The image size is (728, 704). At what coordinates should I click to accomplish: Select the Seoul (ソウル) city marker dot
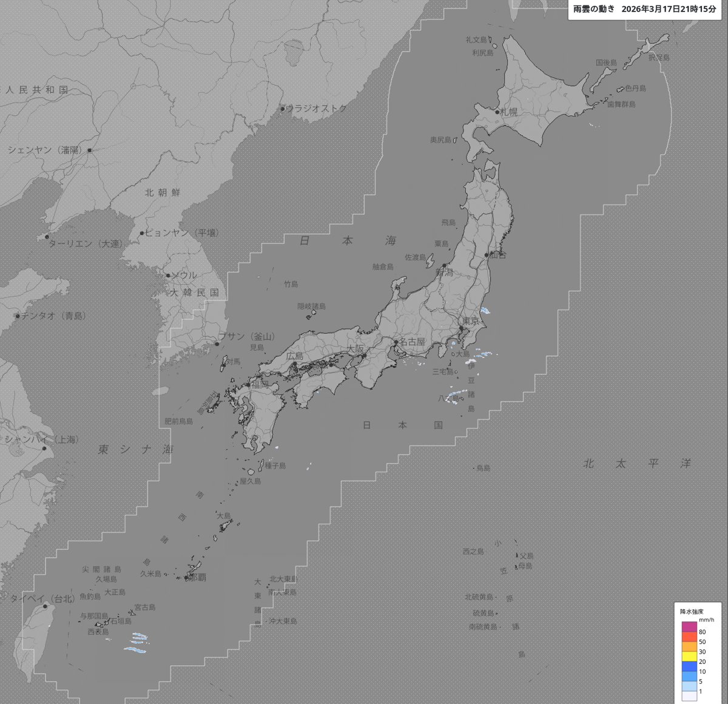pos(168,276)
